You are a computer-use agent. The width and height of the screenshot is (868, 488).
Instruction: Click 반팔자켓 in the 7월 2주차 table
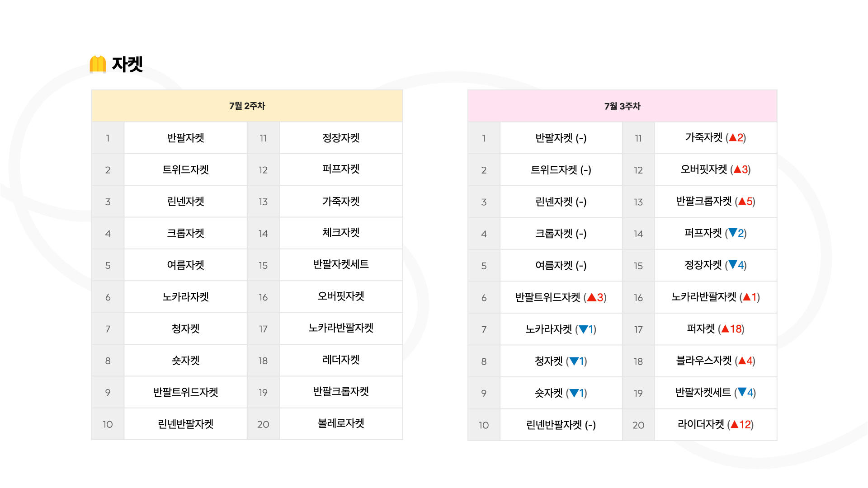pyautogui.click(x=185, y=138)
